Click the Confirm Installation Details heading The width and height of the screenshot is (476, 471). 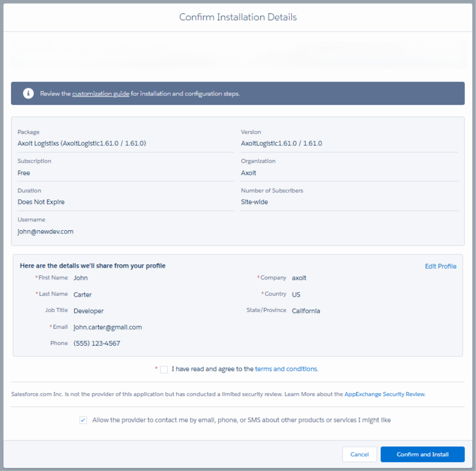(238, 17)
